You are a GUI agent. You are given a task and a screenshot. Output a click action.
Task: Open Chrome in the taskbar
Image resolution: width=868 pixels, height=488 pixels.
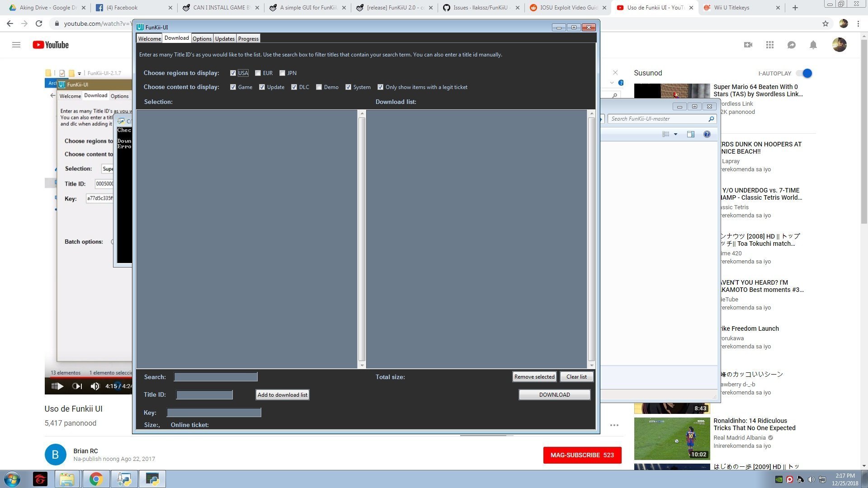point(96,479)
